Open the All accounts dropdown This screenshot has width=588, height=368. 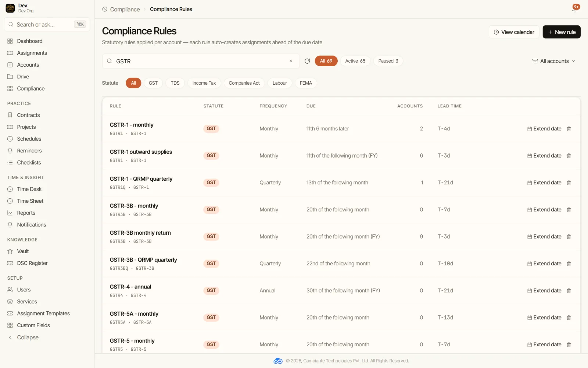pos(554,61)
